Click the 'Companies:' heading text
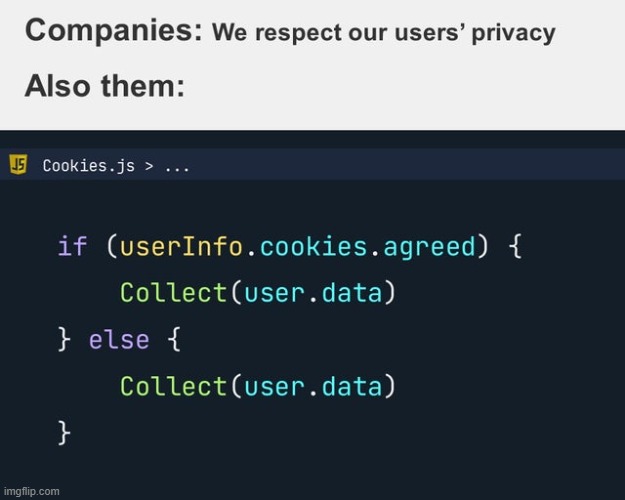The width and height of the screenshot is (625, 500). 114,31
